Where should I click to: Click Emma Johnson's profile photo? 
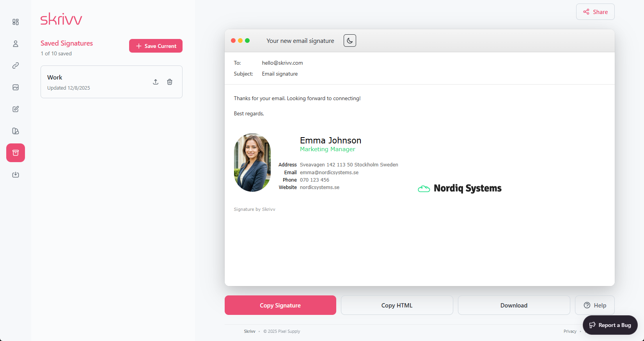click(x=252, y=163)
